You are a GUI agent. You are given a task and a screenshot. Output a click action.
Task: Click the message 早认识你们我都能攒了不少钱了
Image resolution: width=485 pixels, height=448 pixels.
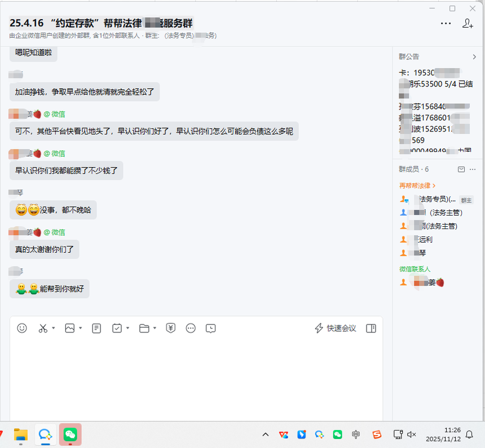[x=66, y=170]
